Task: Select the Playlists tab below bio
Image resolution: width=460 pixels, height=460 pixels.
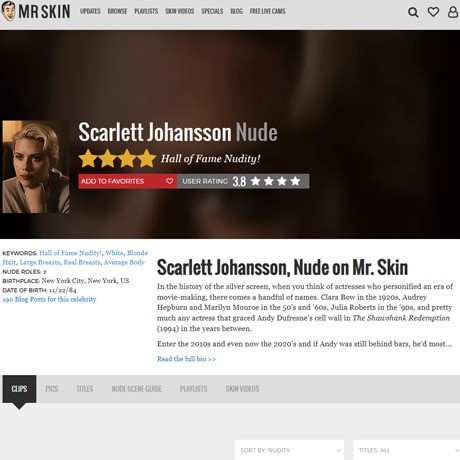Action: 194,389
